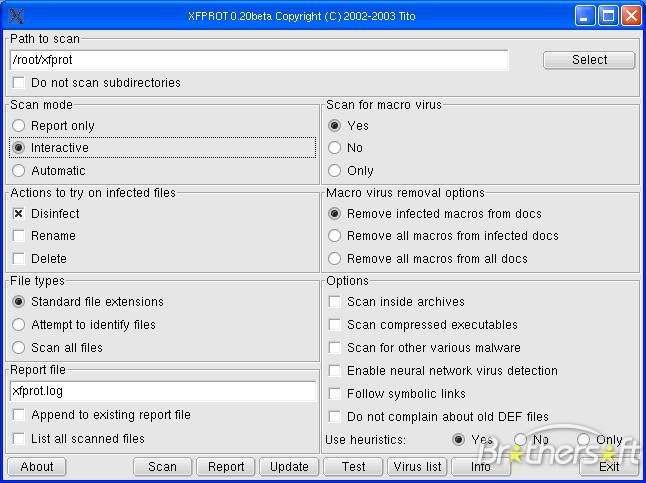Check Do not complain about old DEF files
646x483 pixels.
point(335,417)
